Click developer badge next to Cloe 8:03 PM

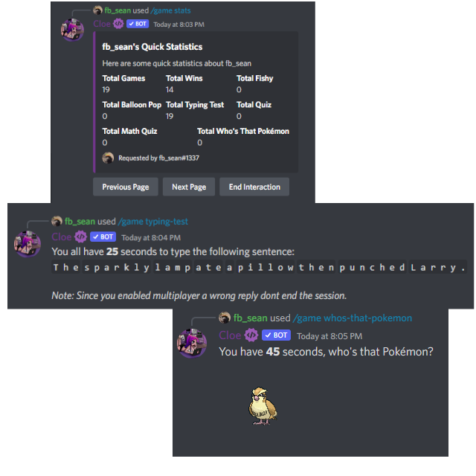[118, 24]
